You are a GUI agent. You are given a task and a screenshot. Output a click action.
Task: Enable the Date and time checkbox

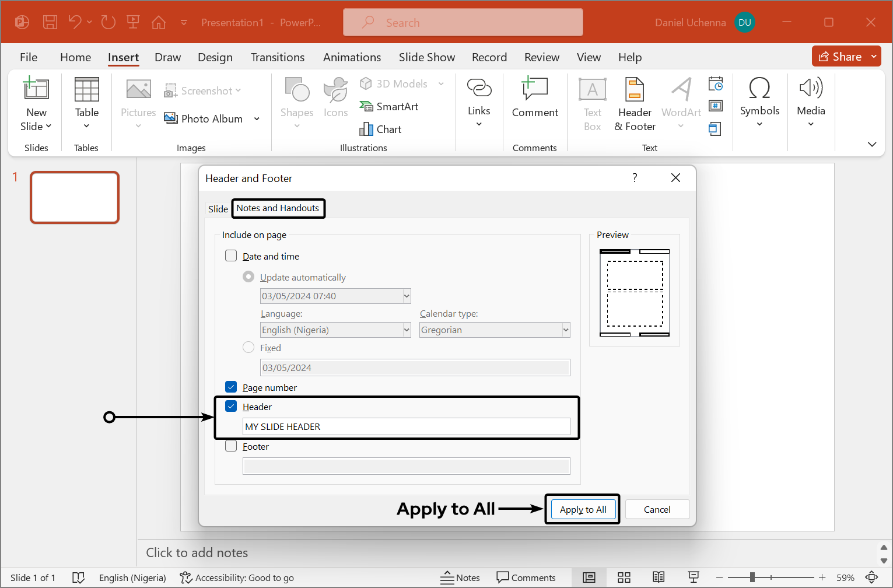point(231,256)
